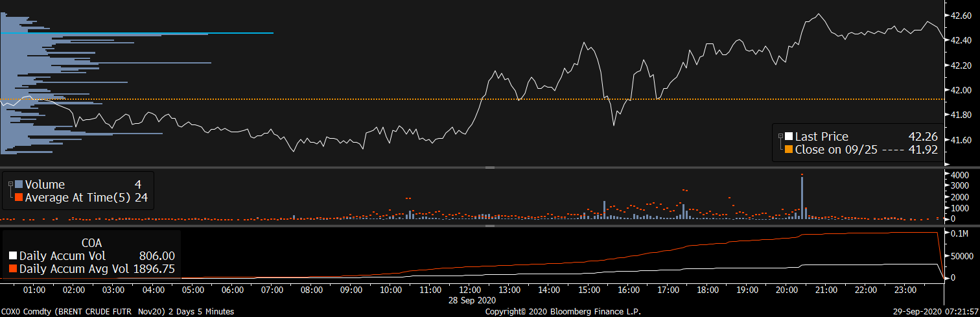Click the Average At Time(5) legend label
The image size is (980, 317).
point(78,197)
